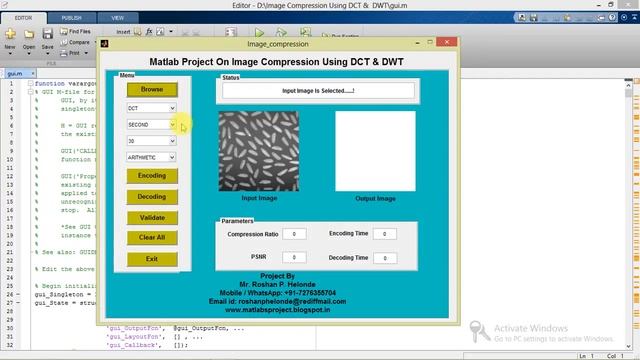Viewport: 640px width, 360px height.
Task: Click the Insert section icon
Action: [x=138, y=31]
